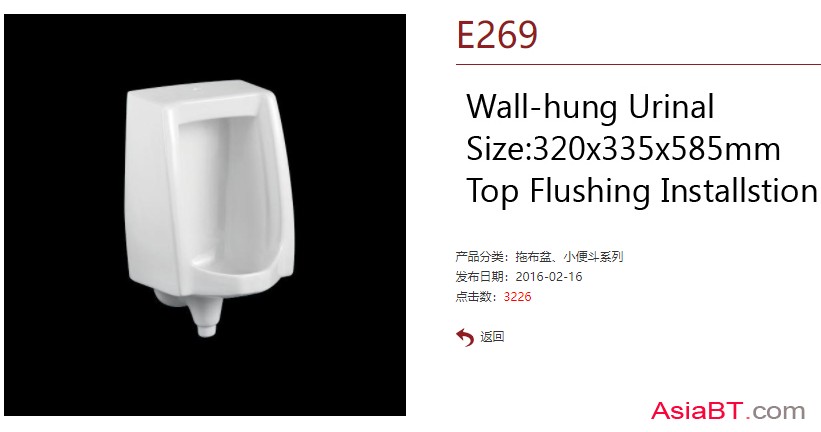Image resolution: width=821 pixels, height=432 pixels.
Task: Click the publish date 2016-02-16
Action: click(549, 277)
